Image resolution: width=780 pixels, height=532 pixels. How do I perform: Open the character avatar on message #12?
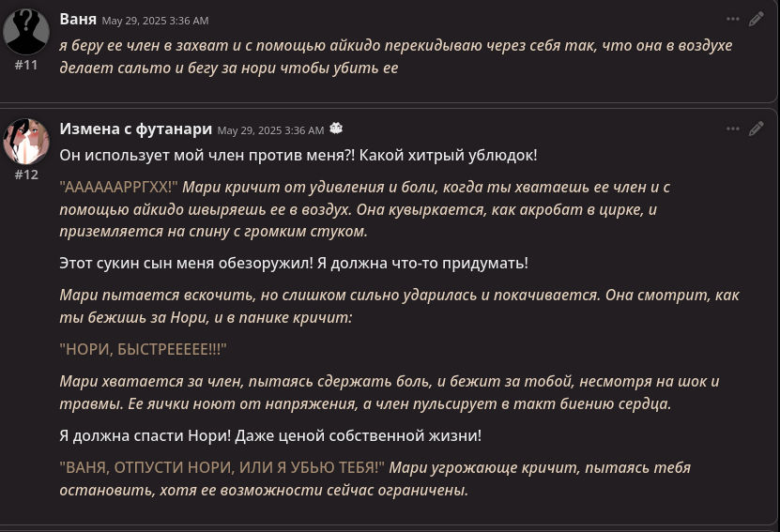pos(26,141)
